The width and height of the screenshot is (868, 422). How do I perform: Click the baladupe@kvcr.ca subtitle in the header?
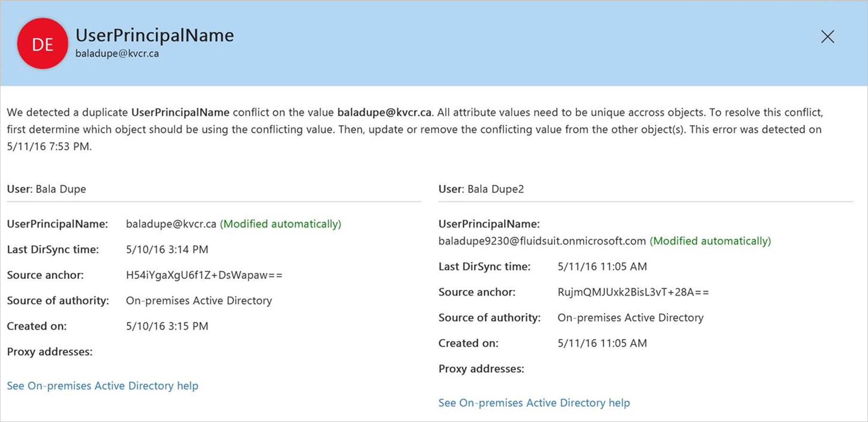click(x=117, y=53)
